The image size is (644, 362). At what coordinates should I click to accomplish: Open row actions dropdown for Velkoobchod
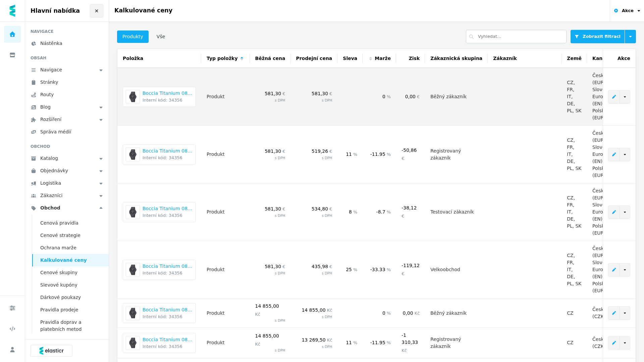pyautogui.click(x=625, y=270)
